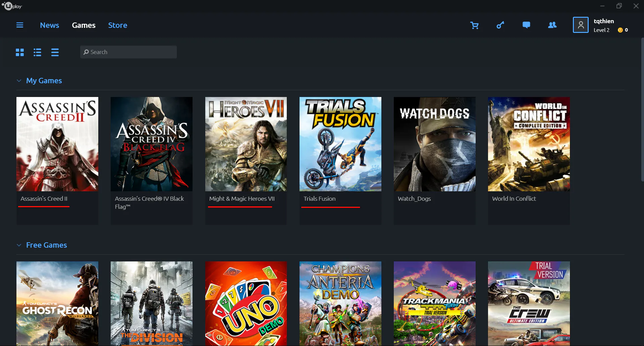Open the user profile avatar
Screen dimensions: 644x346
pos(581,25)
